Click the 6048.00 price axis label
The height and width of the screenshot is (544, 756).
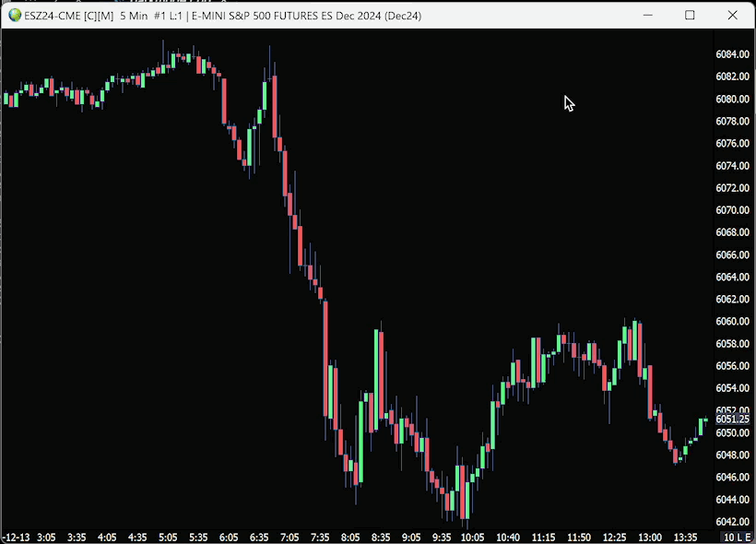732,455
